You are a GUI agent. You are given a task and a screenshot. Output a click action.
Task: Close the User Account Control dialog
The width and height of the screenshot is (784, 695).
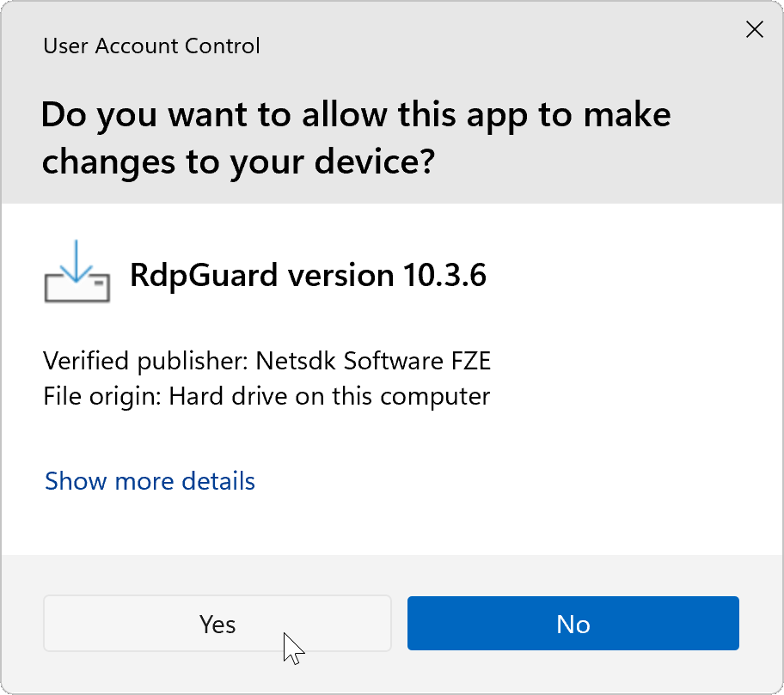click(755, 29)
